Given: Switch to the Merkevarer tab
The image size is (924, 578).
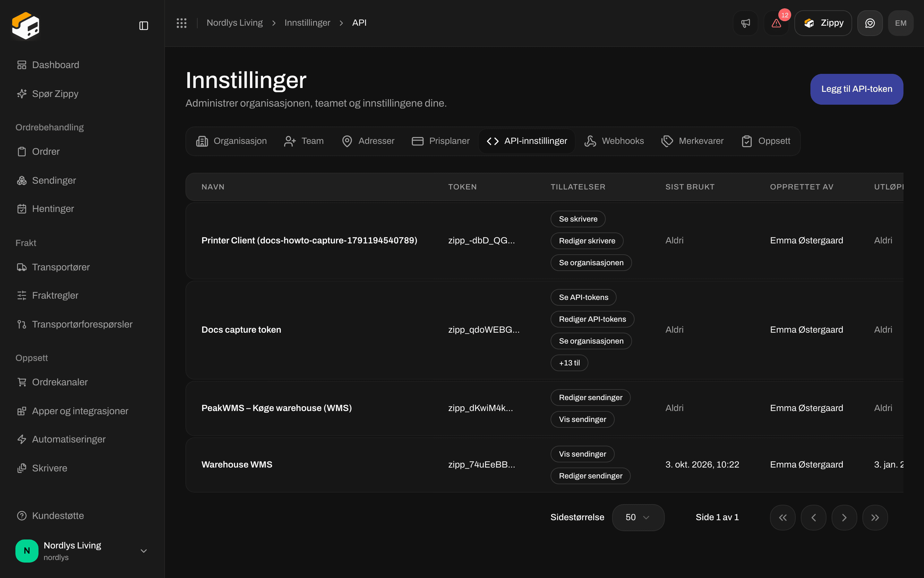Looking at the screenshot, I should [692, 141].
